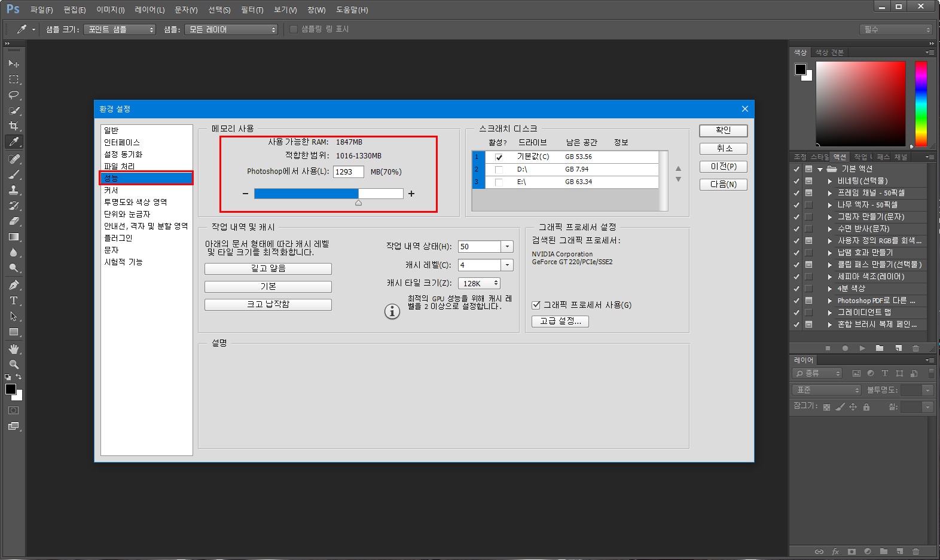940x560 pixels.
Task: Toggle dialog box for 그림자 만들기(문자) action
Action: 808,217
